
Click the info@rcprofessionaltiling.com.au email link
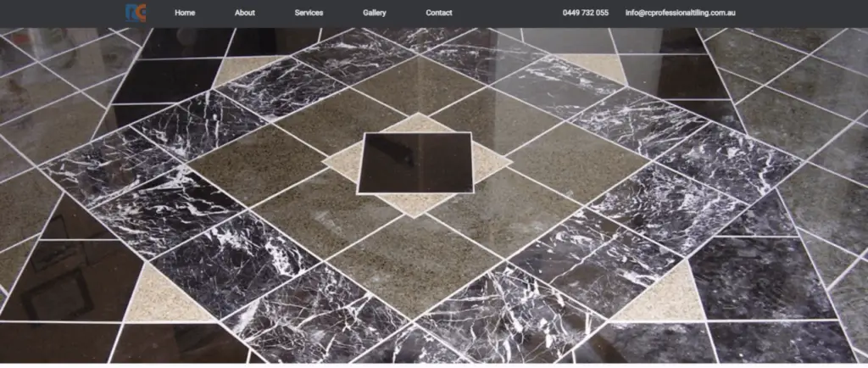(x=685, y=13)
